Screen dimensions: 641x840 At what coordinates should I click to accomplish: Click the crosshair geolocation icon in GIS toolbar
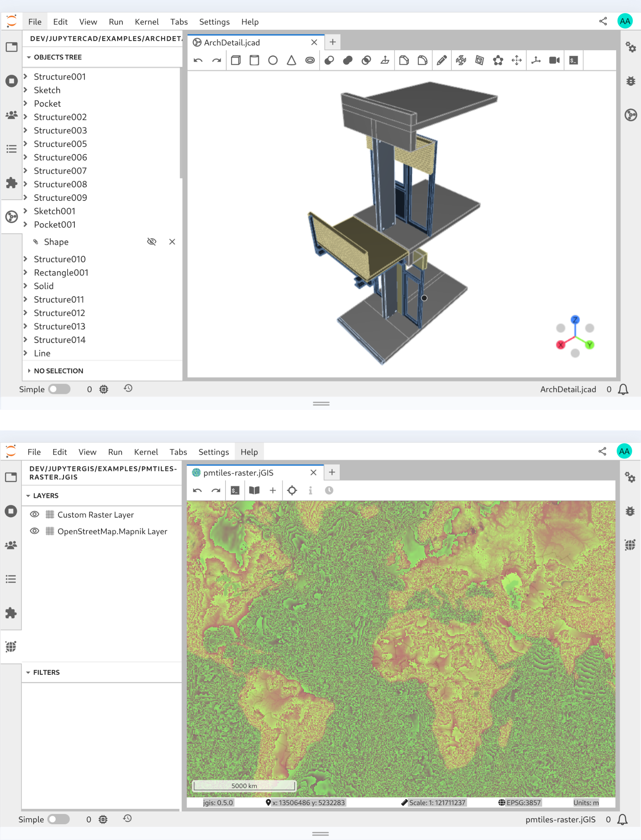click(x=292, y=491)
